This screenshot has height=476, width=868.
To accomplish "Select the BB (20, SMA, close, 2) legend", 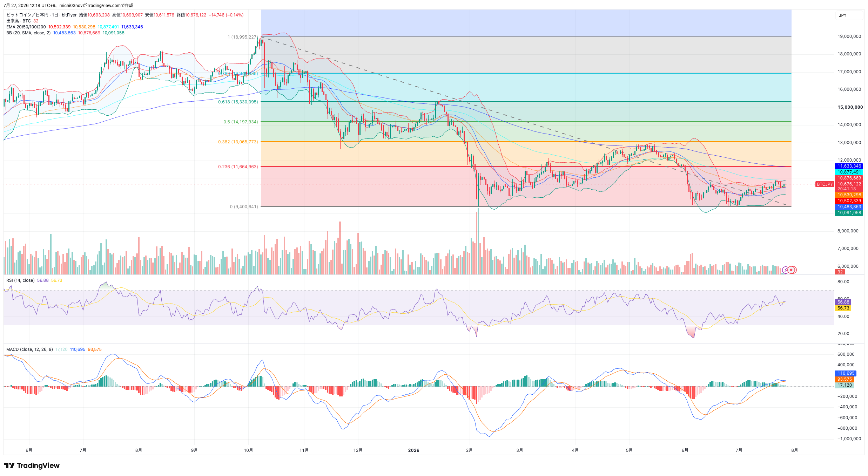I will pyautogui.click(x=28, y=33).
